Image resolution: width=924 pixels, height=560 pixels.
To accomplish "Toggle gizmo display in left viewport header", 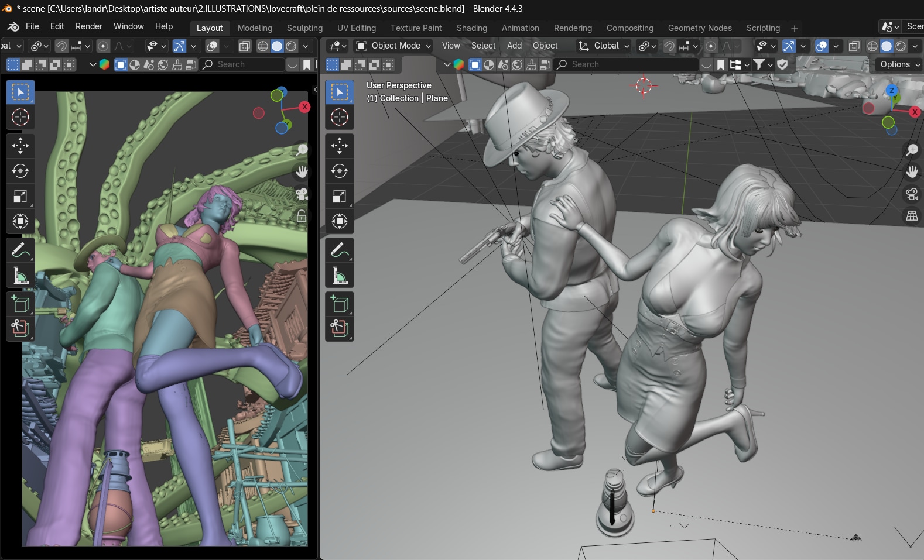I will pyautogui.click(x=179, y=46).
